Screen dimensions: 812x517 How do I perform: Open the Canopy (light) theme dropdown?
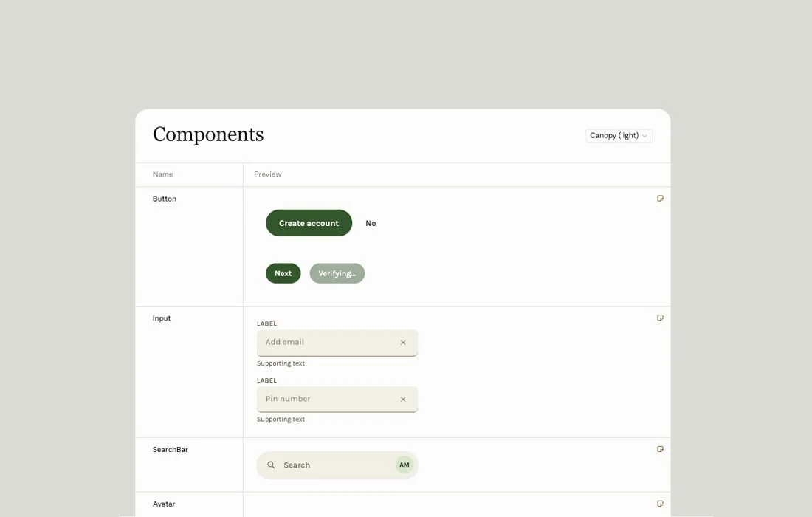click(619, 136)
